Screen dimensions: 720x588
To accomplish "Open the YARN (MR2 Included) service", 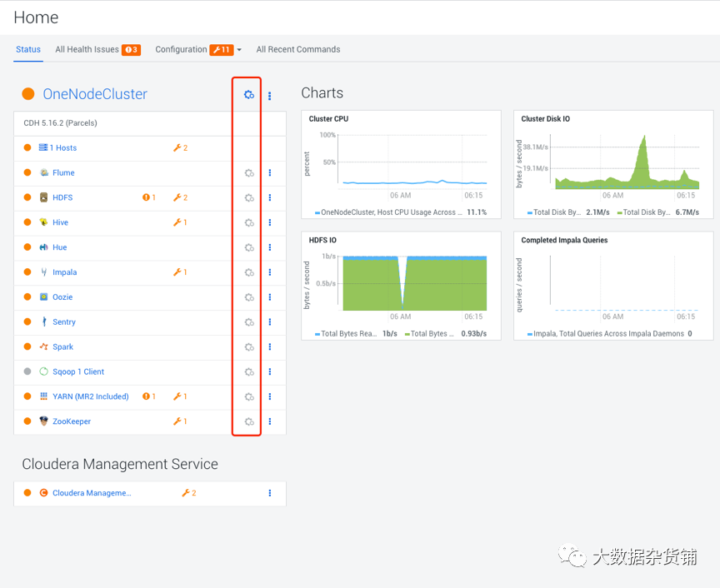I will click(90, 396).
